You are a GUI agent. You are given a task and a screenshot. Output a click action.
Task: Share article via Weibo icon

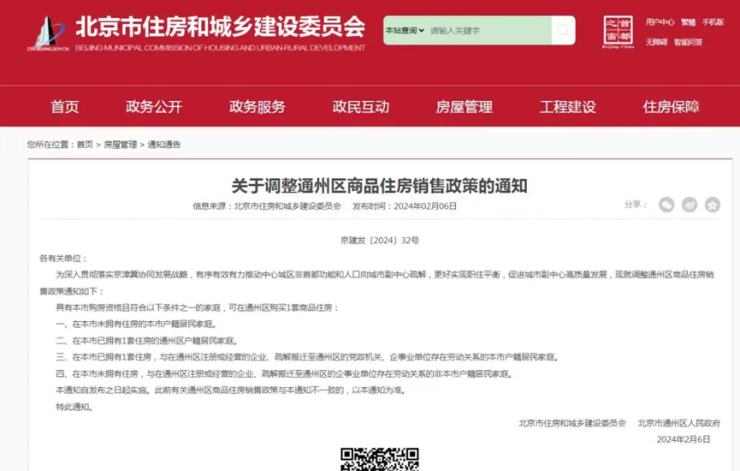click(690, 205)
